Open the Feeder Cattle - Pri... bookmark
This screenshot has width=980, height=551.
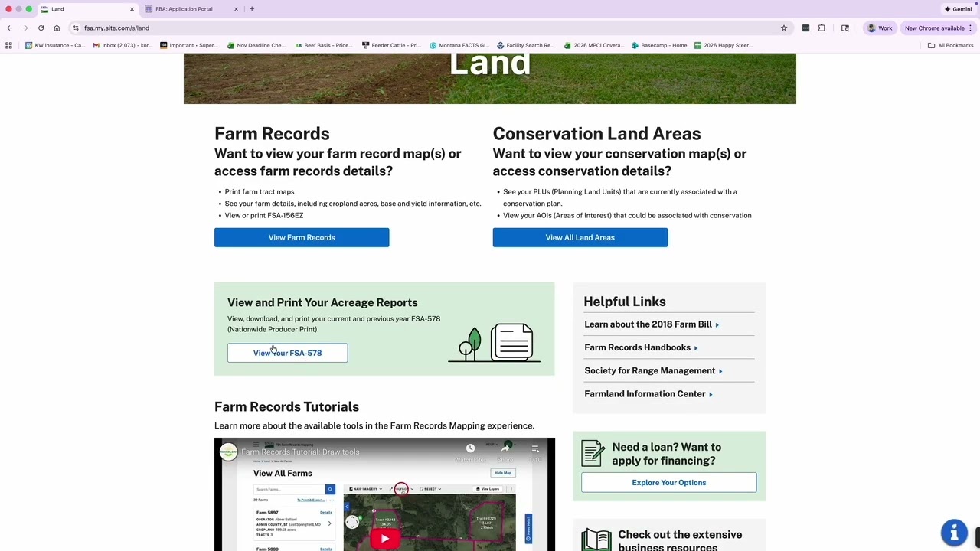[x=392, y=45]
